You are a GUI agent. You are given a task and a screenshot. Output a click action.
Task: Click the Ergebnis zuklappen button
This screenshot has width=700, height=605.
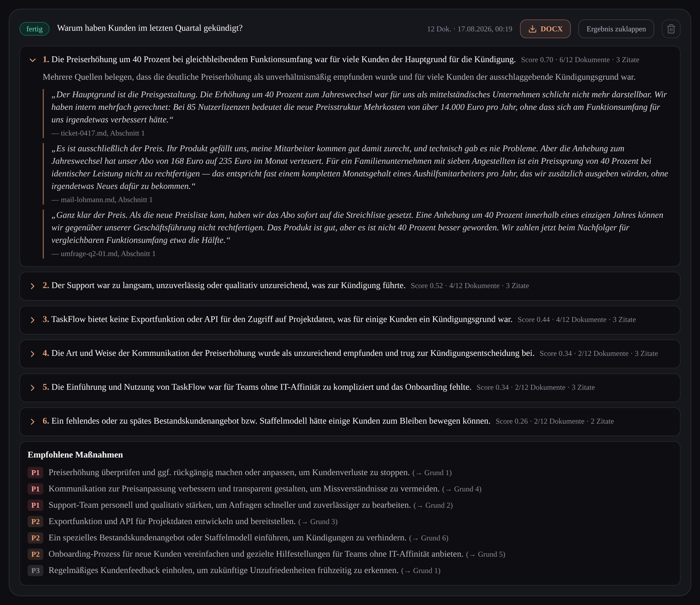click(x=616, y=29)
